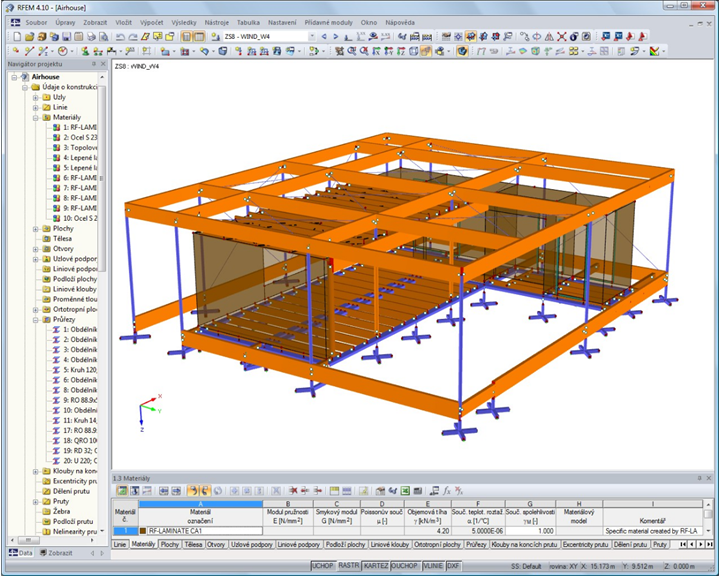720x576 pixels.
Task: Click the brown color swatch of RF-LAMINATE CA1
Action: pos(143,531)
